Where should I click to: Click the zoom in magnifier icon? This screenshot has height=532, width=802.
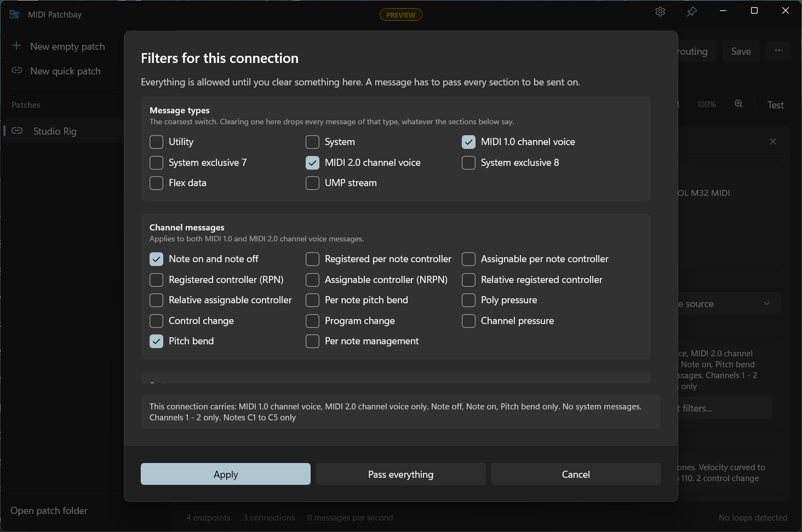738,104
